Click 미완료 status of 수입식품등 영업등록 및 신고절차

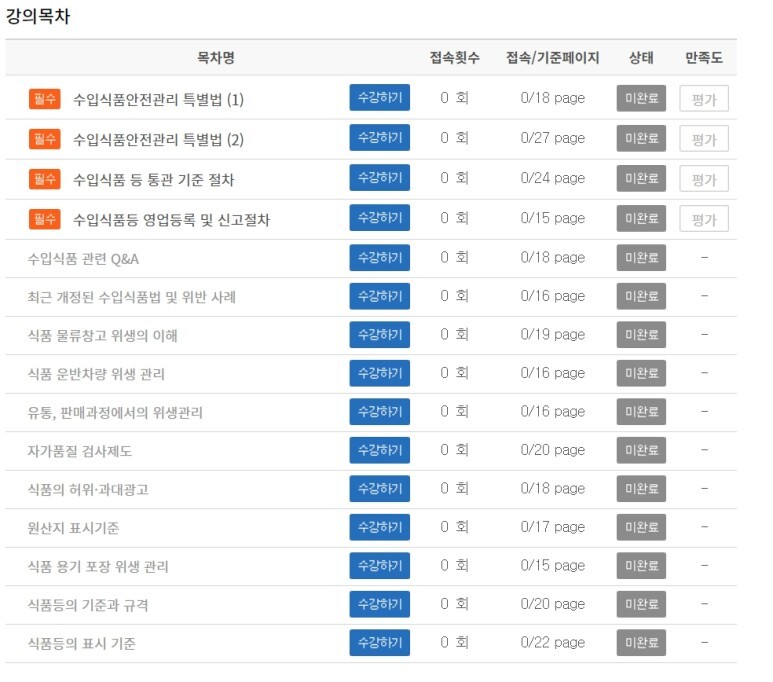tap(641, 218)
